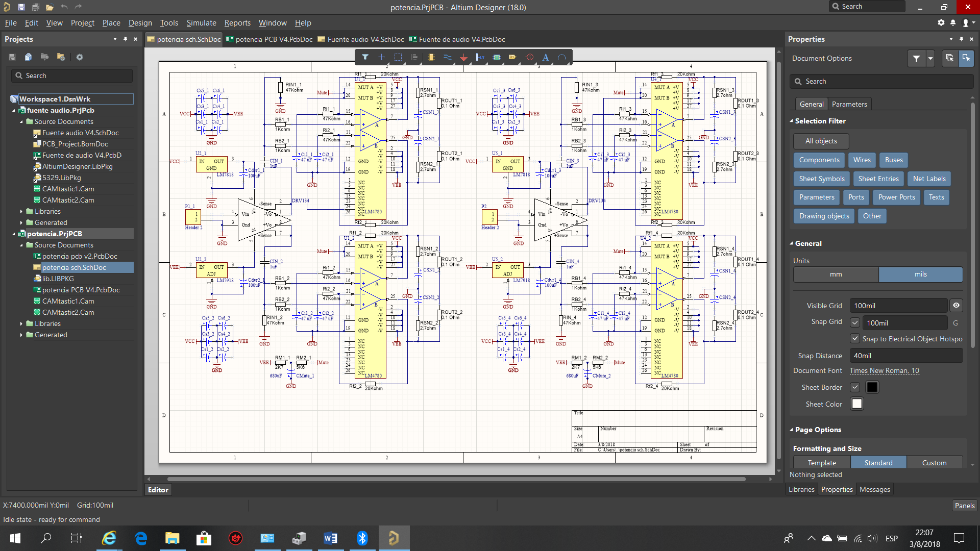Expand the Libraries folder under potencia.PrjPCB
The width and height of the screenshot is (980, 551).
[21, 323]
